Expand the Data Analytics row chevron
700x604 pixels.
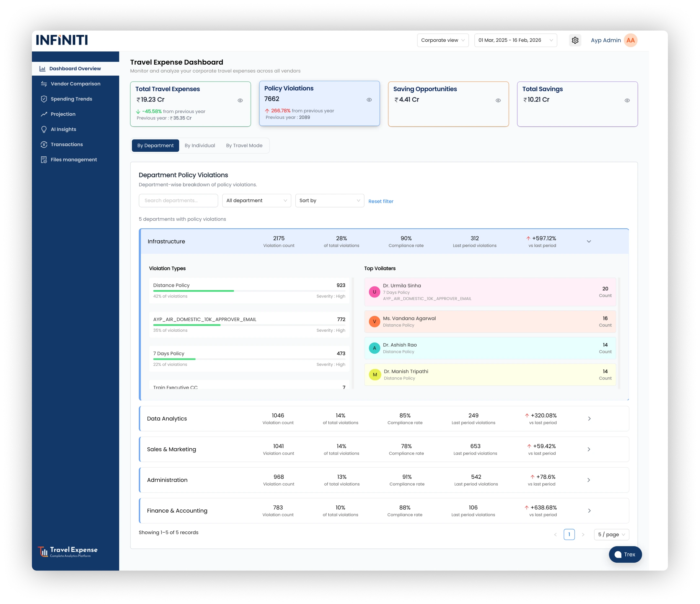click(589, 418)
